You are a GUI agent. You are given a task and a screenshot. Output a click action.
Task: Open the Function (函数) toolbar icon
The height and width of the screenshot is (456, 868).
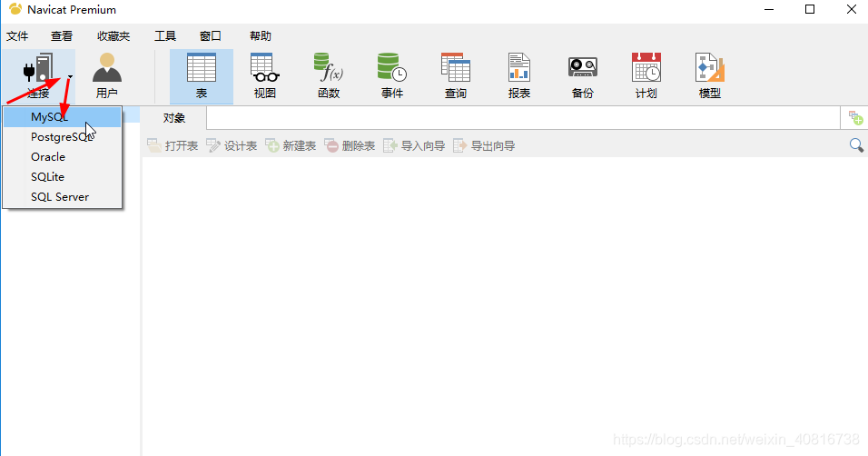point(329,76)
